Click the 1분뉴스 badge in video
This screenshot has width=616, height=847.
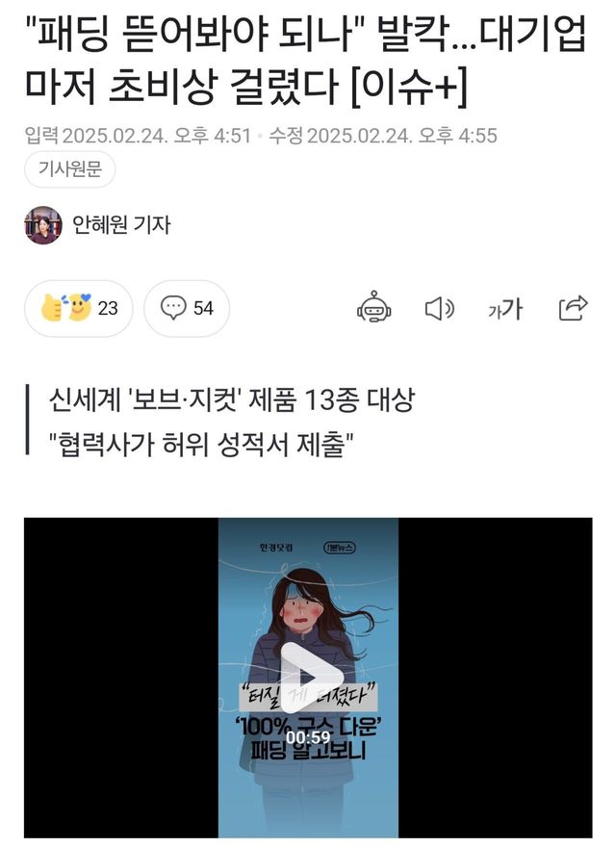point(340,548)
